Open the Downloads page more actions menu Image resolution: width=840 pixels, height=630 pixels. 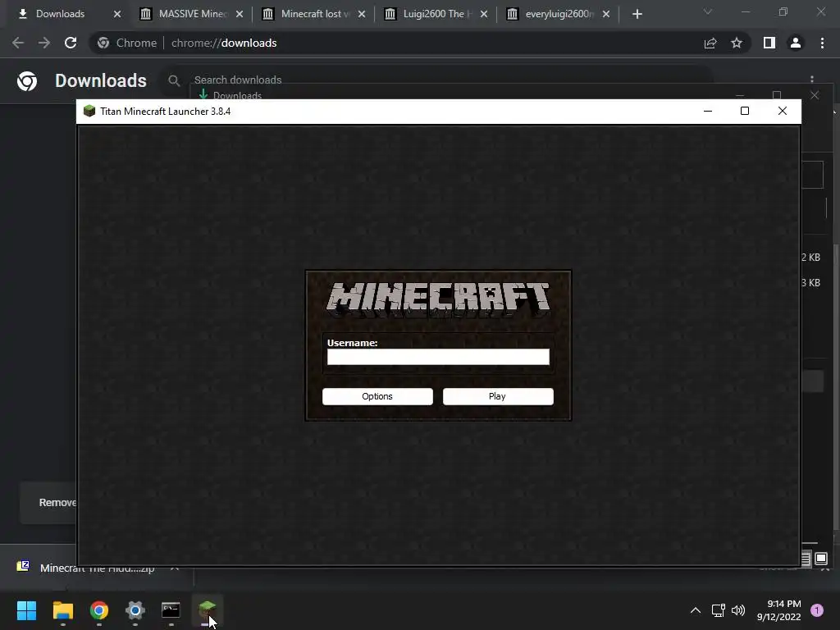[812, 80]
